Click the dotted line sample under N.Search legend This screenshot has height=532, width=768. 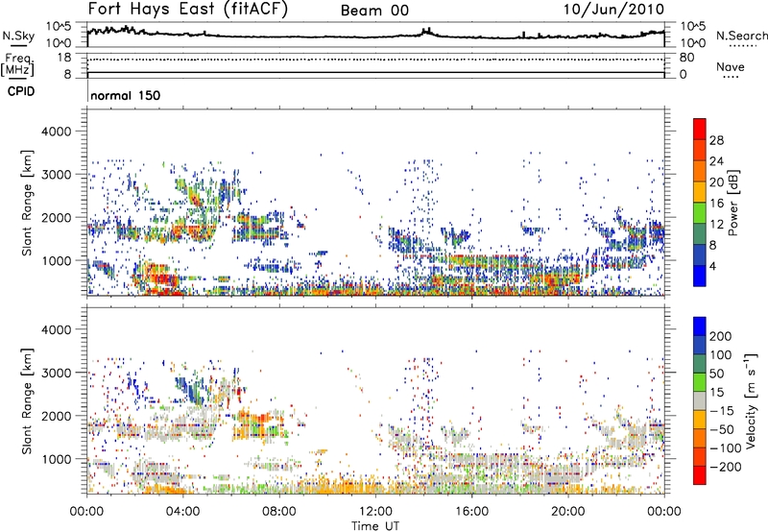742,45
